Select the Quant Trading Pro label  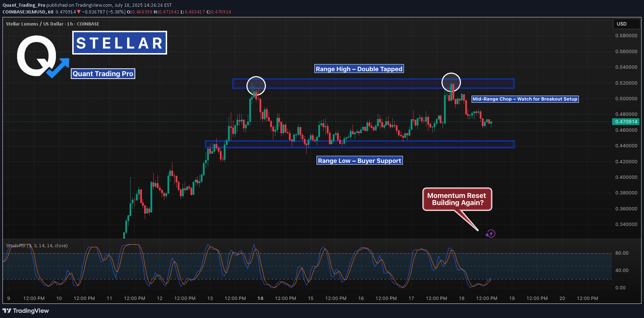[103, 74]
